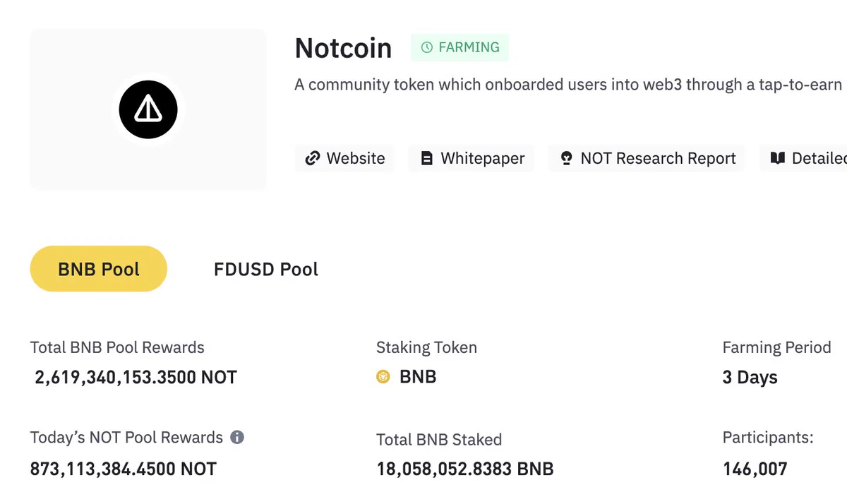Screen dimensions: 847x504
Task: Open the Website link
Action: pyautogui.click(x=344, y=158)
